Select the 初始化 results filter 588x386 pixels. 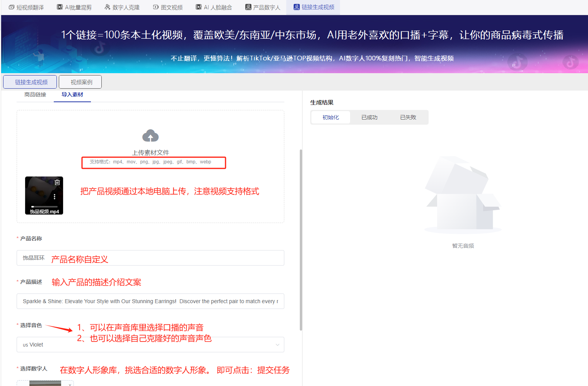coord(330,117)
